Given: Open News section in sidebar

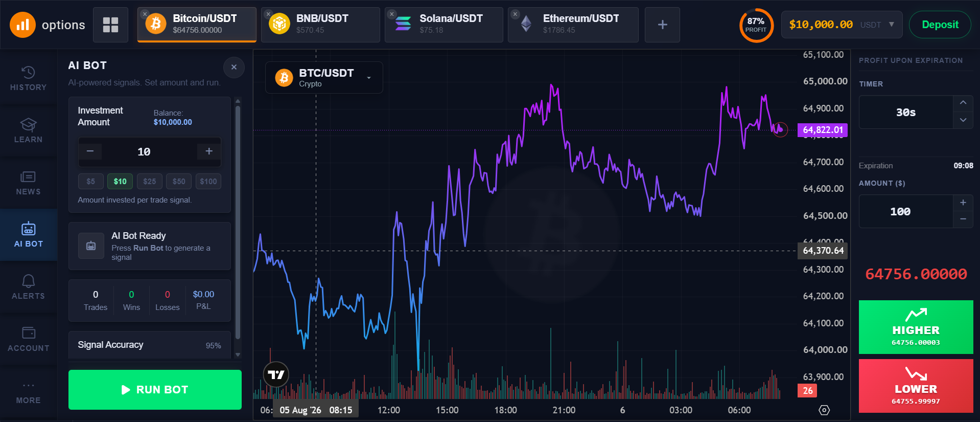Looking at the screenshot, I should (x=29, y=183).
